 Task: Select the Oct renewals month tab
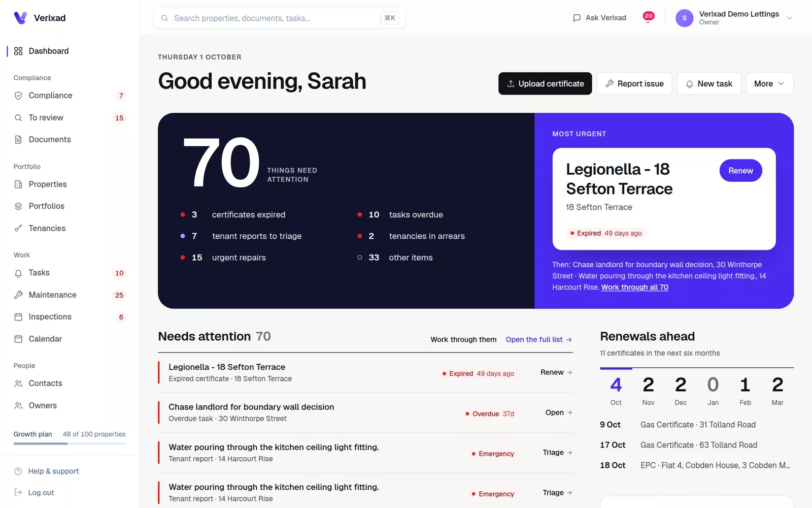coord(616,391)
